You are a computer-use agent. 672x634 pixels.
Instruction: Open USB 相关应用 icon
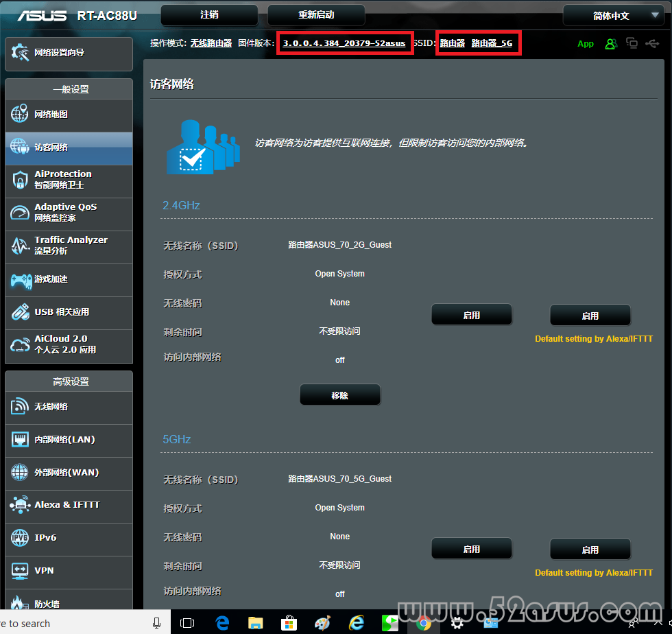coord(20,312)
